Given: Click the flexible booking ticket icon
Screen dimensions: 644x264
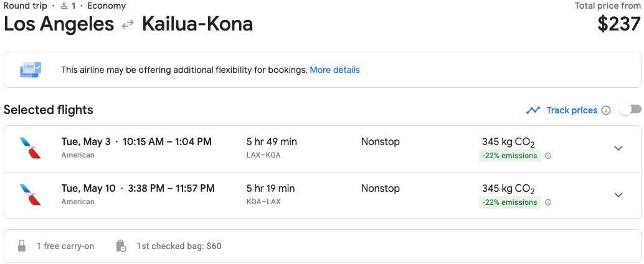Looking at the screenshot, I should point(31,70).
